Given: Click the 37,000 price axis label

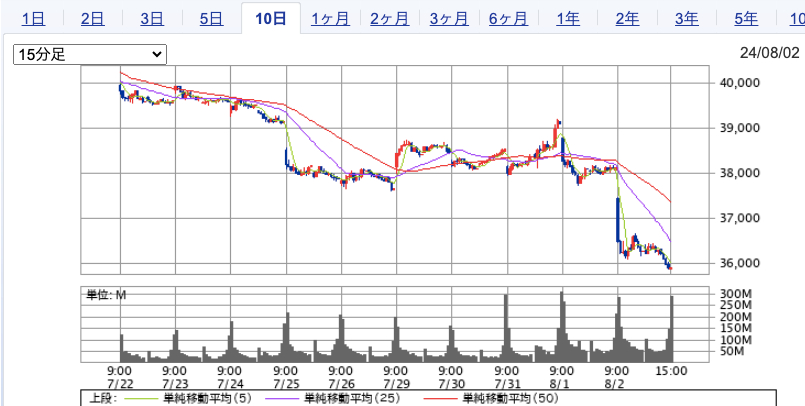Looking at the screenshot, I should tap(739, 218).
